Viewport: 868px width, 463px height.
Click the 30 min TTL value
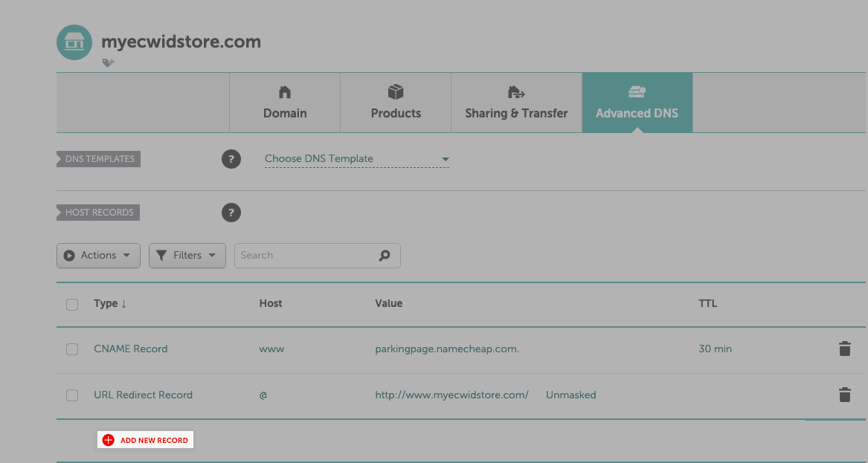pyautogui.click(x=716, y=349)
